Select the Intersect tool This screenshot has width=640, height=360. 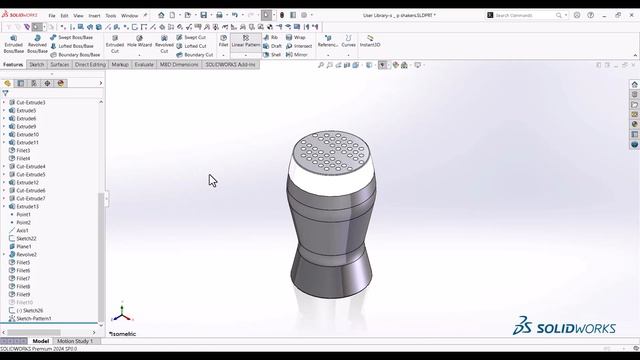[x=299, y=46]
